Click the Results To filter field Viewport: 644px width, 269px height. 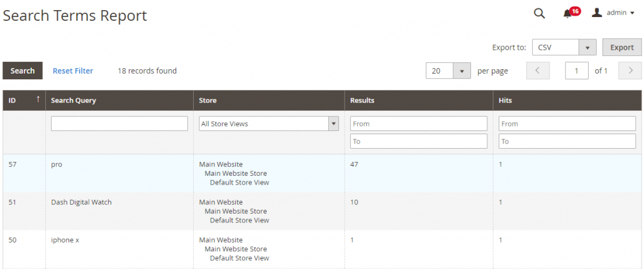click(419, 141)
